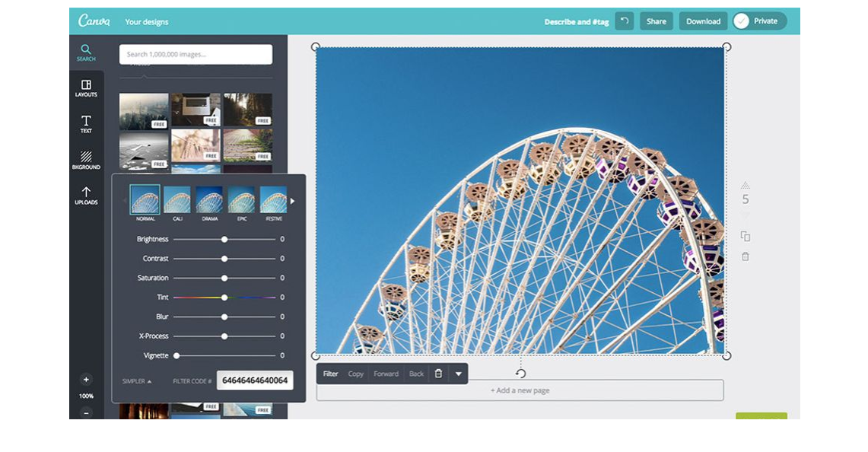Click the Download button
The image size is (868, 452).
tap(703, 21)
